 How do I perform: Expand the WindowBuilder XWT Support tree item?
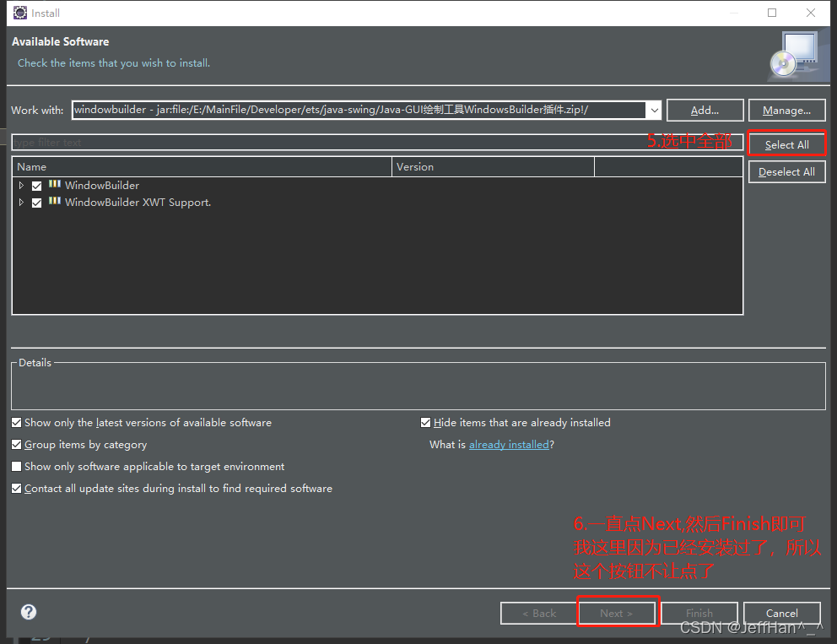[x=21, y=202]
